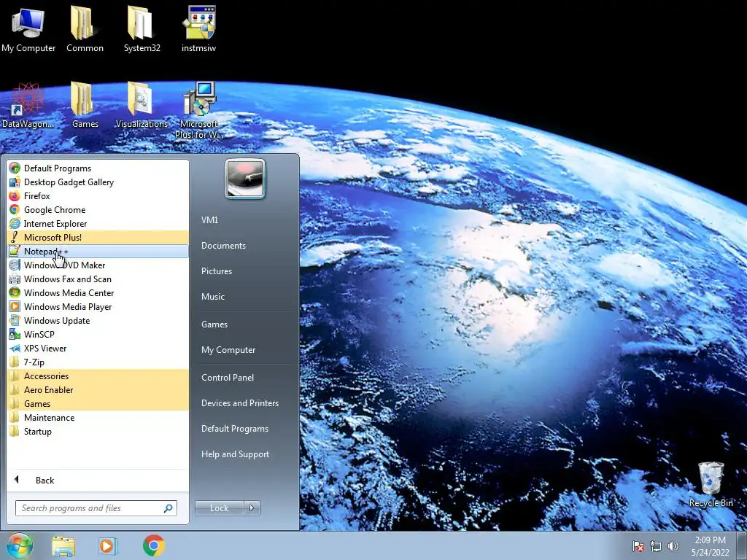Open Windows Update entry
Image resolution: width=747 pixels, height=560 pixels.
coord(98,321)
